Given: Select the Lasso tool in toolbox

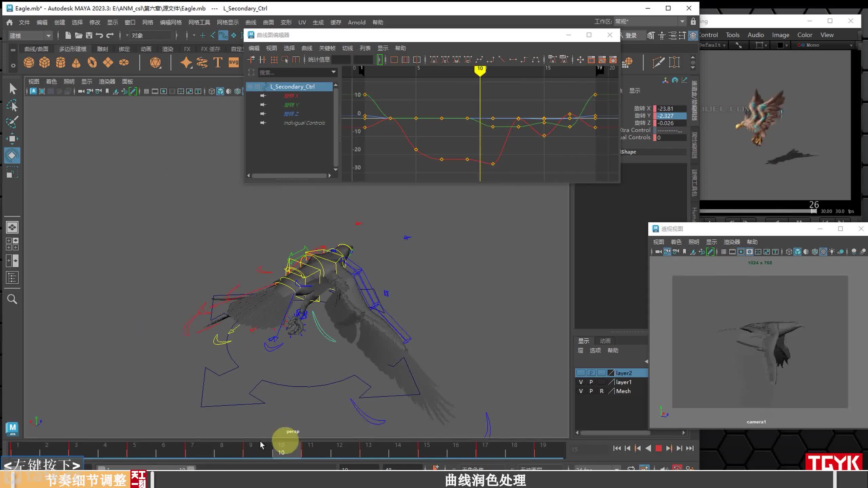Looking at the screenshot, I should tap(13, 106).
